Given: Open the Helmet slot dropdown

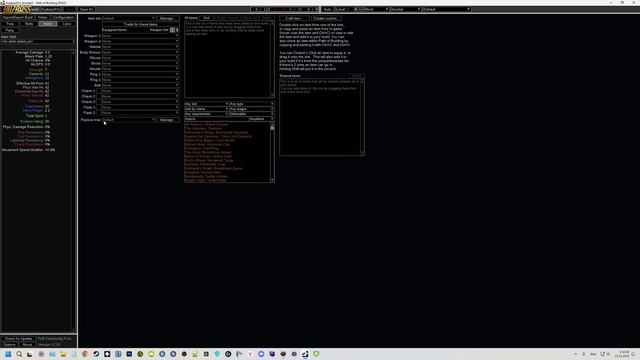Looking at the screenshot, I should (140, 47).
